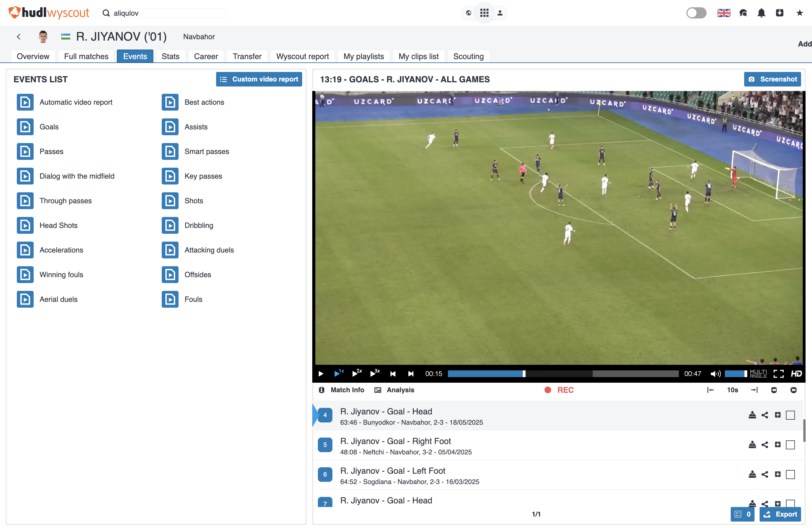Screen dimensions: 812x528
Task: Play the Goals events video icon
Action: (x=25, y=127)
